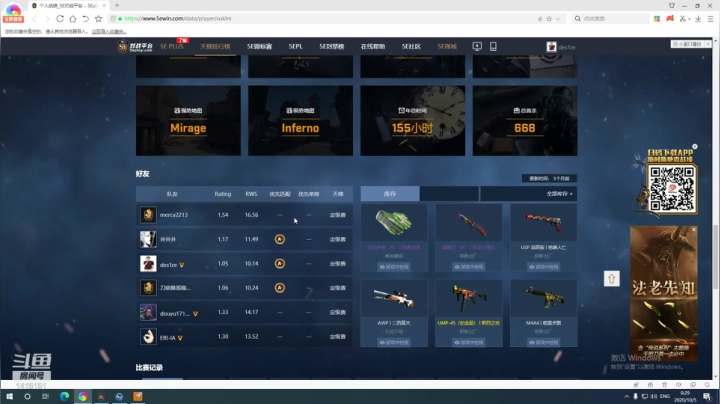The height and width of the screenshot is (404, 720).
Task: Select the blank tab beside 库存
Action: [x=449, y=194]
